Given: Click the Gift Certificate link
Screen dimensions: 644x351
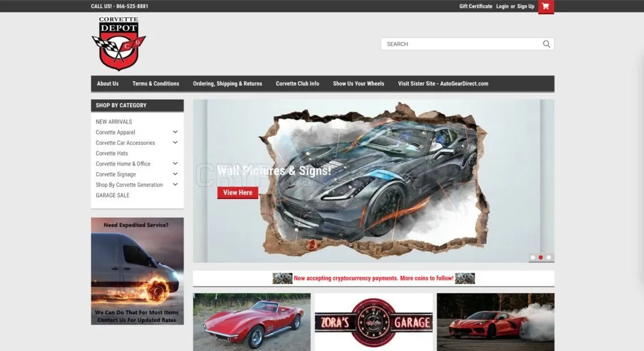Looking at the screenshot, I should pos(476,6).
